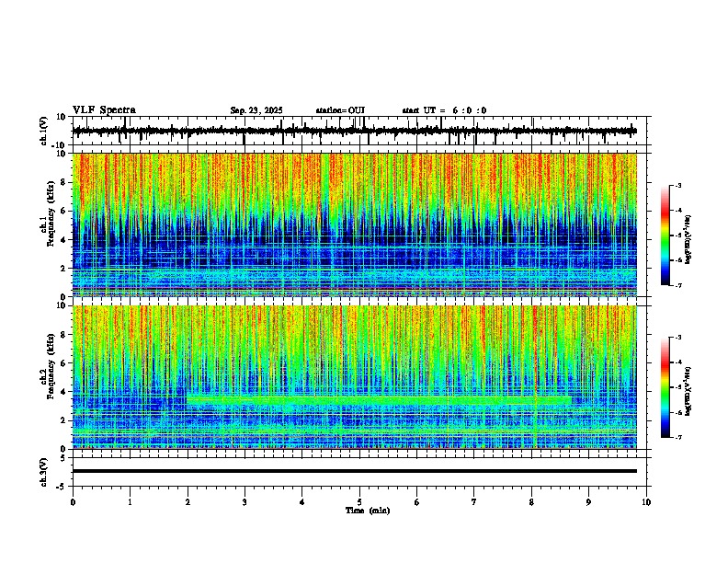The image size is (728, 563).
Task: Click the ch.1(V) axis "-10" tick label
Action: (60, 145)
